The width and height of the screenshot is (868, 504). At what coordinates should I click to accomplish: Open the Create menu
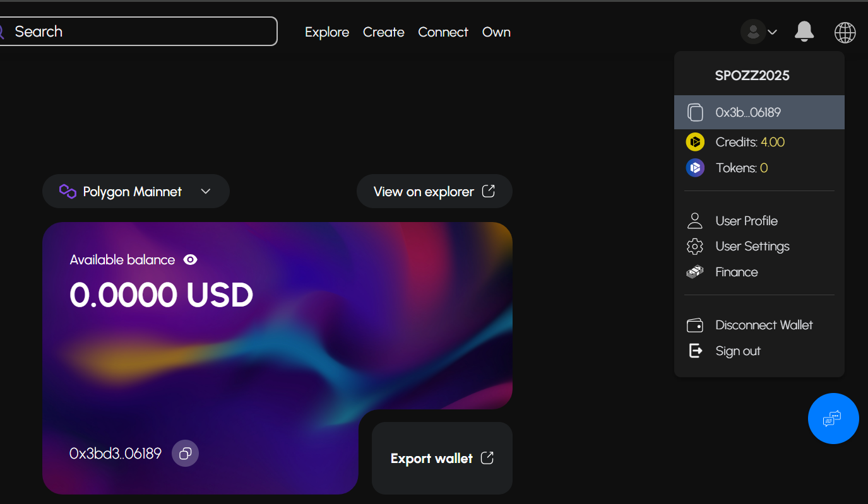coord(384,32)
